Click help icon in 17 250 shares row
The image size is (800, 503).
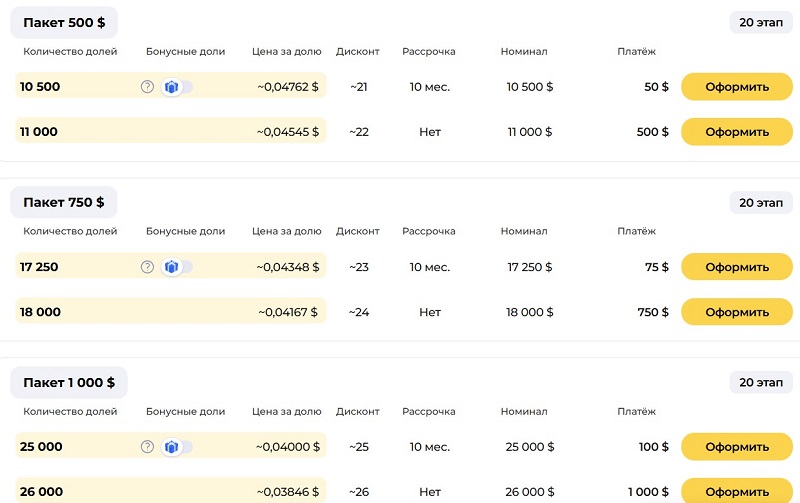(147, 267)
